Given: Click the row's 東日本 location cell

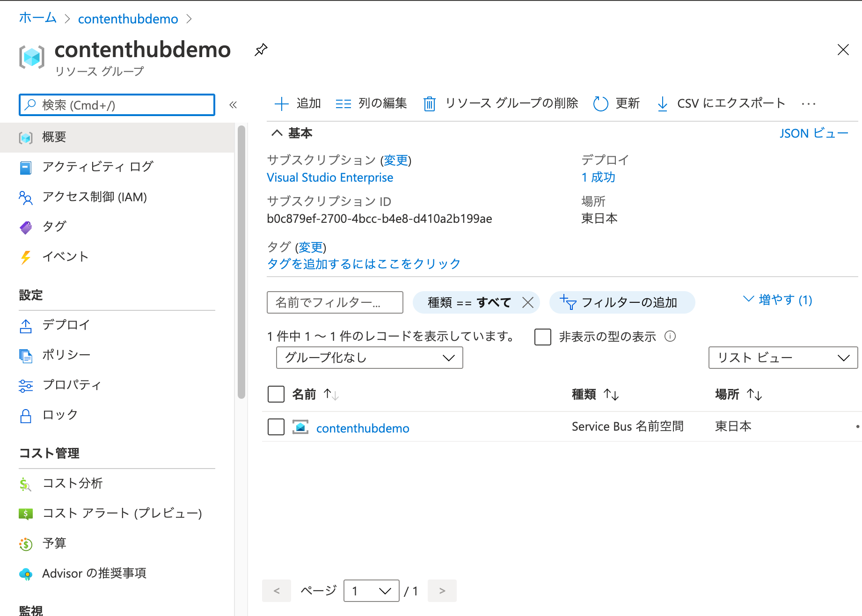Looking at the screenshot, I should [x=733, y=426].
